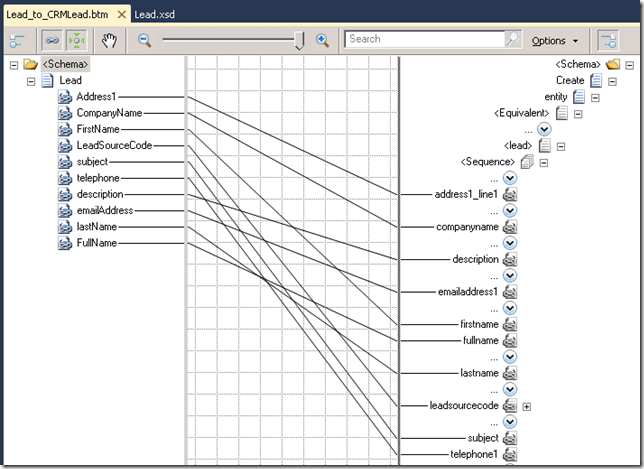Click the telephone1 field icon
The height and width of the screenshot is (469, 644).
510,454
